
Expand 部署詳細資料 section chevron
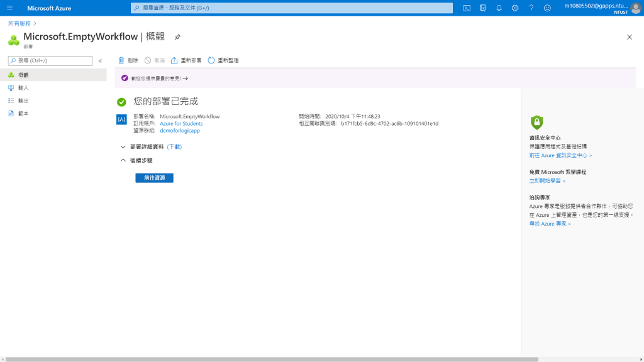[x=123, y=146]
